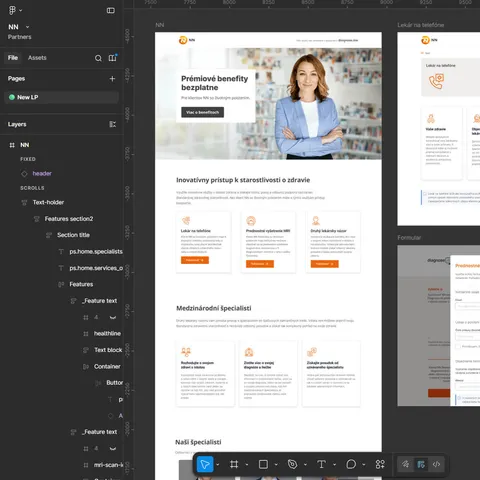Click the 'Naši špecialisti' heading
This screenshot has height=480, width=480.
pyautogui.click(x=198, y=442)
